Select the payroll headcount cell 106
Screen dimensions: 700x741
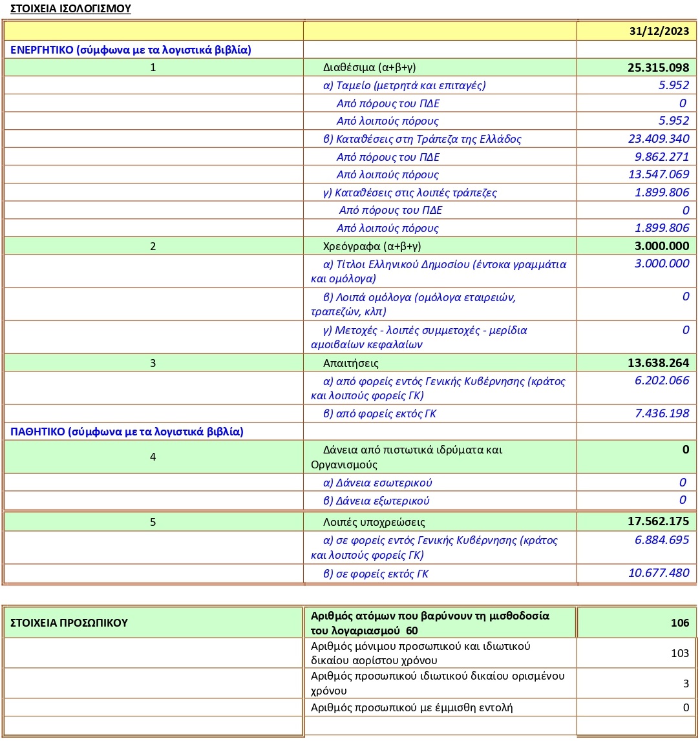point(679,623)
